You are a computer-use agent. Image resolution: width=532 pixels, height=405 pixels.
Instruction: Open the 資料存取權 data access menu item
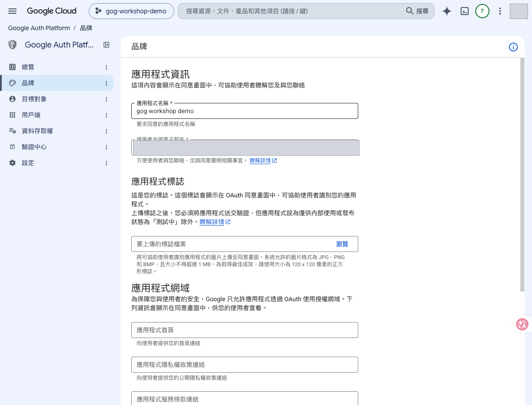coord(57,131)
